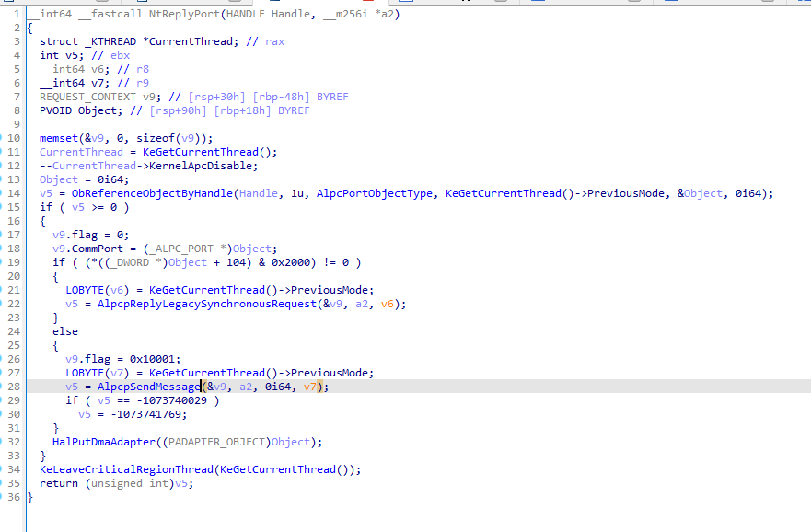
Task: Click ObReferenceObjectByHandle call on line 14
Action: tap(152, 193)
